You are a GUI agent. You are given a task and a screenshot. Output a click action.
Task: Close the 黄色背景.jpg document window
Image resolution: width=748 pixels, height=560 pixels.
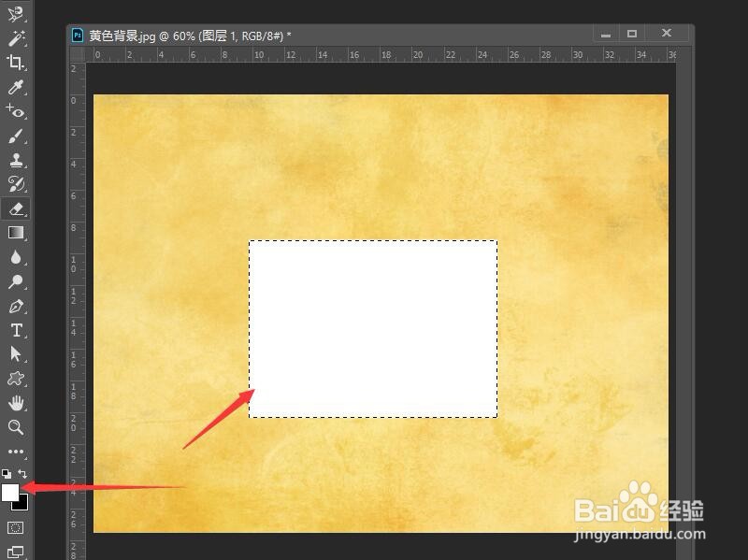coord(667,33)
